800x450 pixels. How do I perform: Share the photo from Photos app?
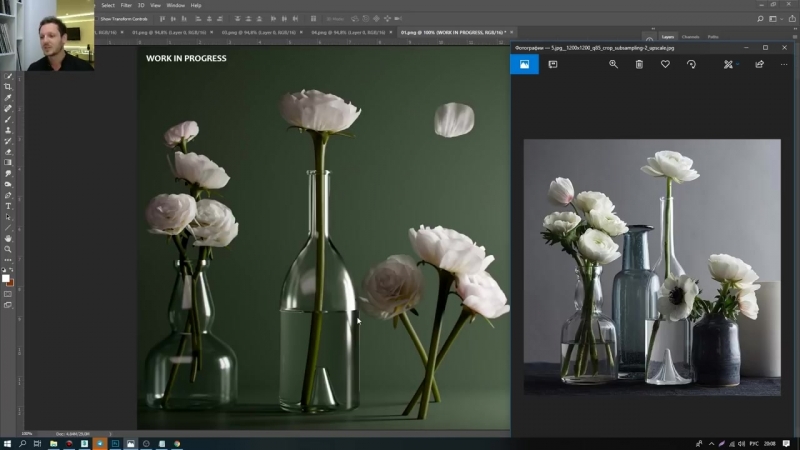760,64
